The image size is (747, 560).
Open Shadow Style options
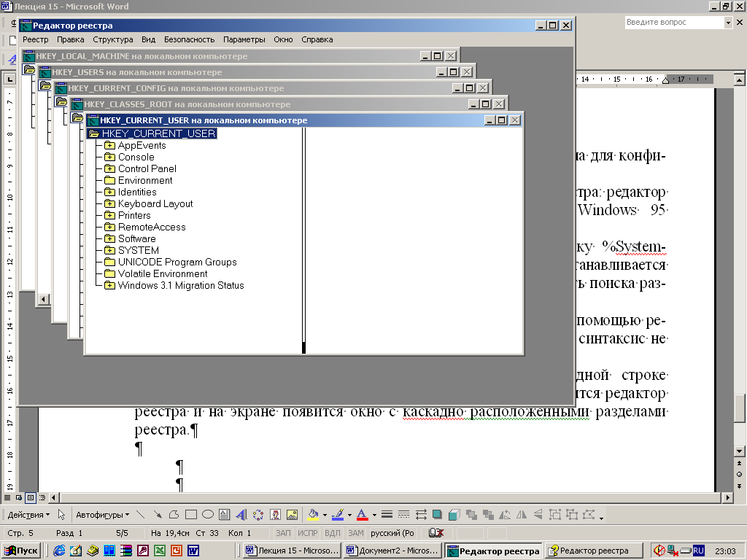[438, 515]
